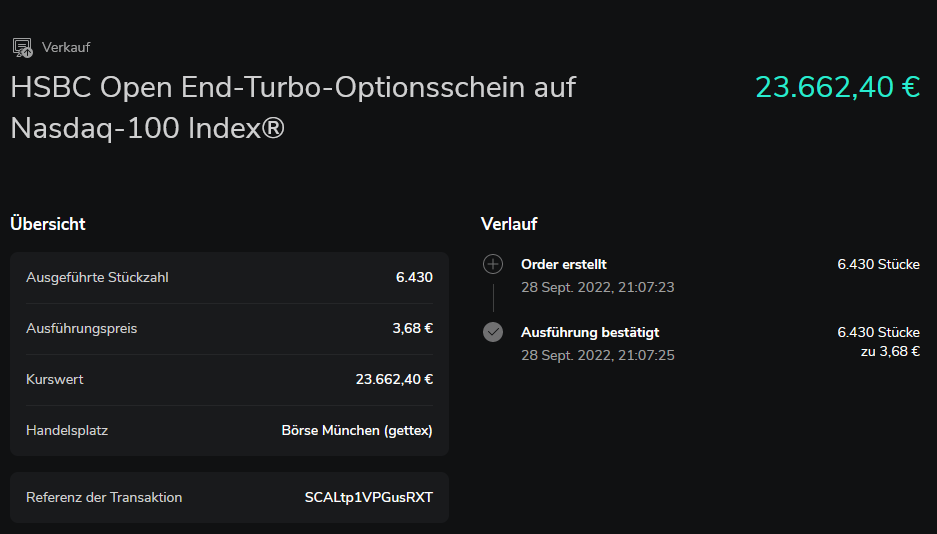Image resolution: width=937 pixels, height=534 pixels.
Task: Click the "zu 3,68 €" execution price text
Action: [x=890, y=351]
